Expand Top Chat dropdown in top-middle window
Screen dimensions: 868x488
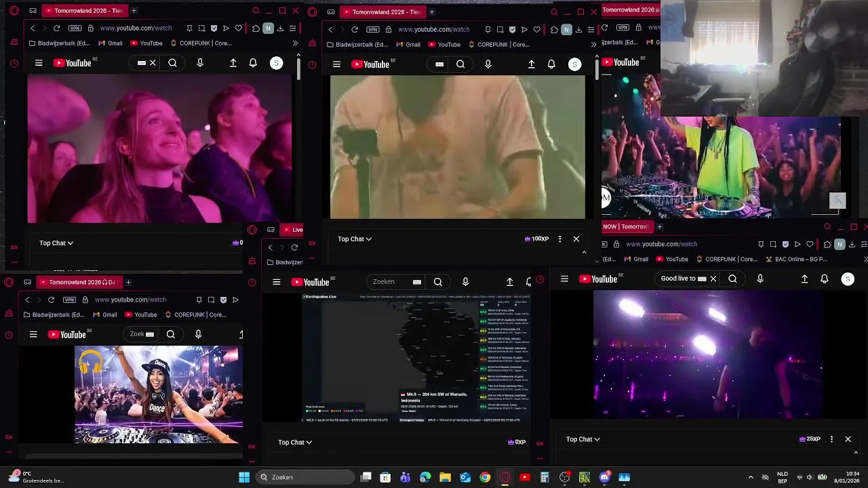[x=355, y=239]
